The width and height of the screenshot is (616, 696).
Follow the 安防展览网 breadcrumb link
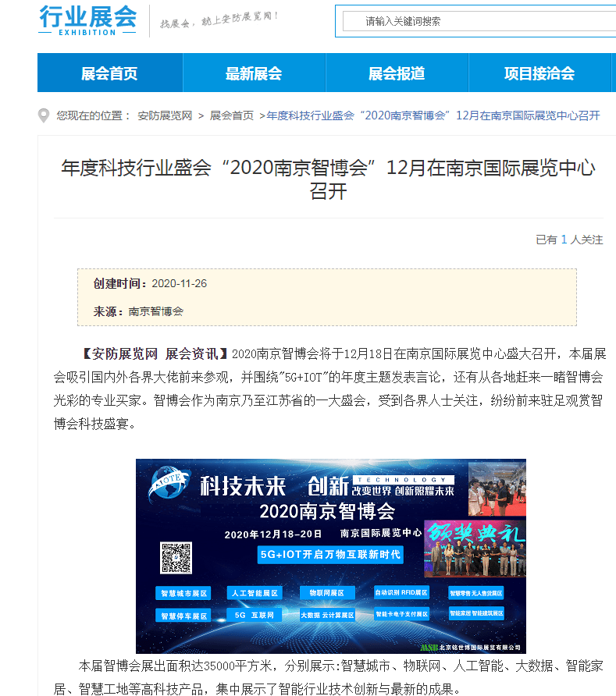click(165, 115)
